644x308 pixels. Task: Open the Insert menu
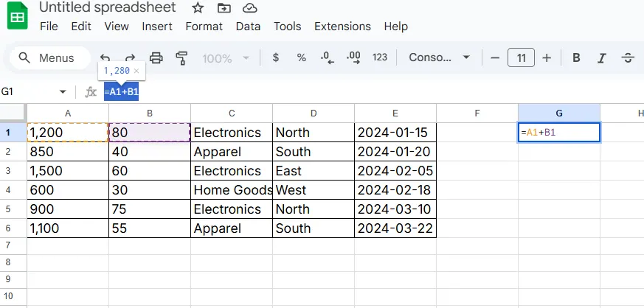[x=157, y=27]
